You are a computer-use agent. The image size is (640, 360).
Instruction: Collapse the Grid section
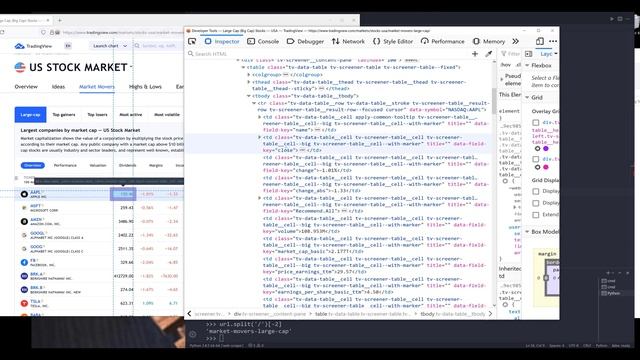[x=527, y=98]
